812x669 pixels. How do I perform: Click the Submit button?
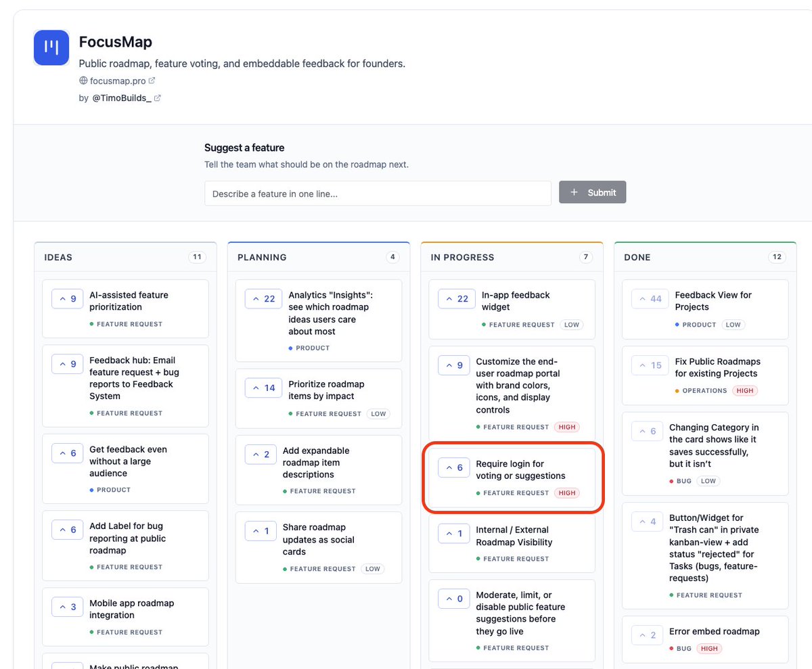pos(593,192)
